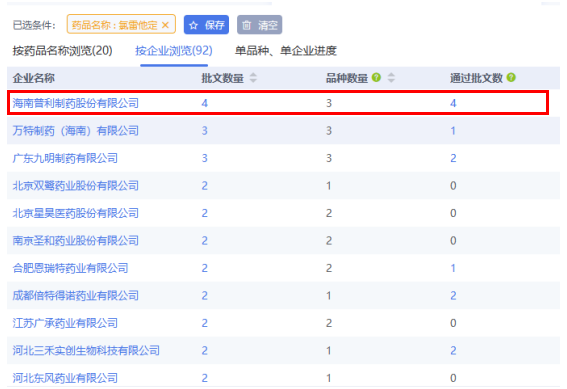Screen dimensions: 567x389
Task: Open 成都倍特得诺药业有限公司 company link
Action: (x=76, y=295)
